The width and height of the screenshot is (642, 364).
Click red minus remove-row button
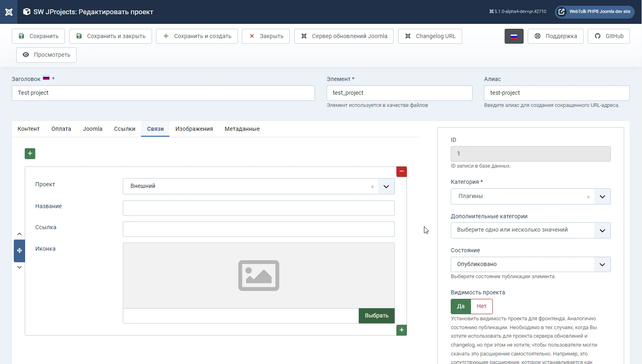click(402, 172)
